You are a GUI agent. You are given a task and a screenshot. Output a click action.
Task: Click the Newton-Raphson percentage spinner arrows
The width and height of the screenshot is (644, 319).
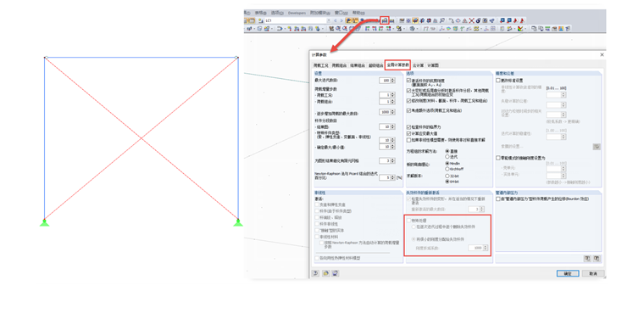coord(392,177)
